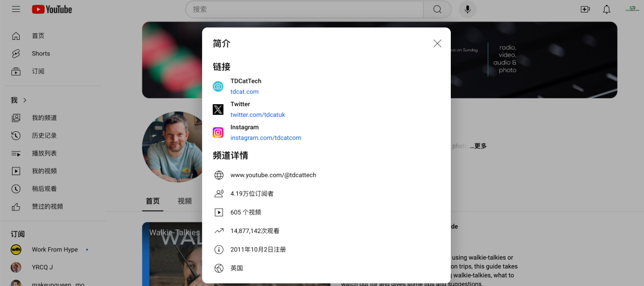This screenshot has width=644, height=286.
Task: Click the TDCatTech camera link icon
Action: pos(218,86)
